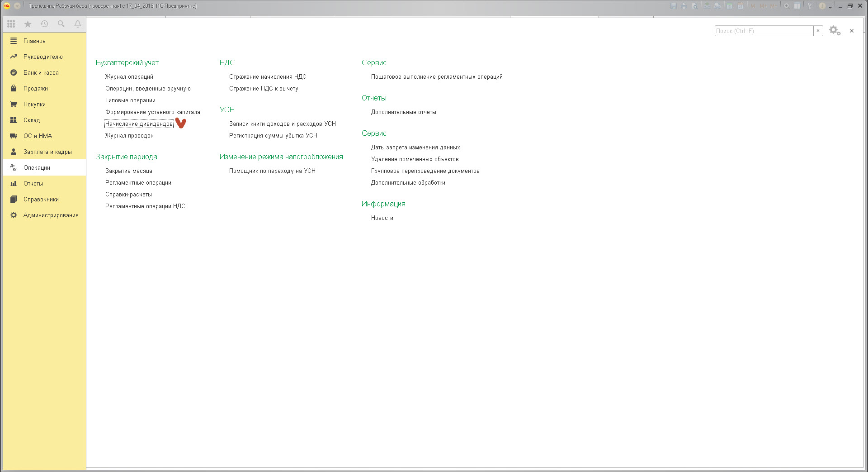Open navigation settings gear icon
868x472 pixels.
coord(835,31)
